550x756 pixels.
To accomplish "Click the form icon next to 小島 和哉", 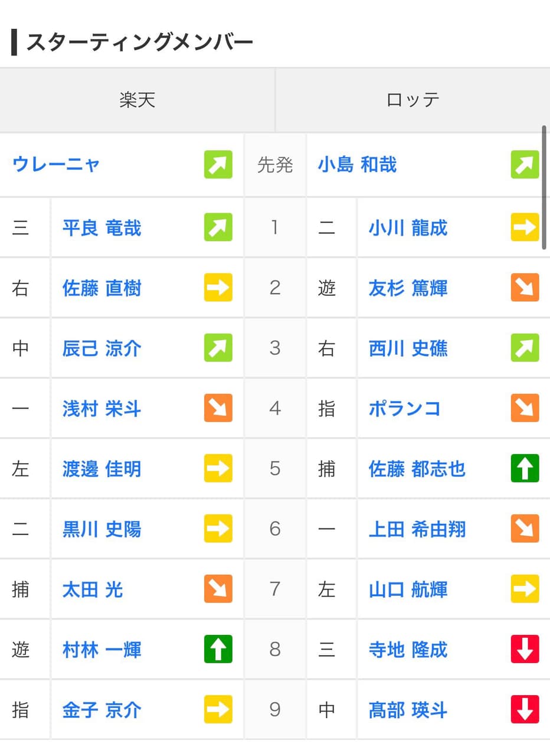I will [x=525, y=165].
